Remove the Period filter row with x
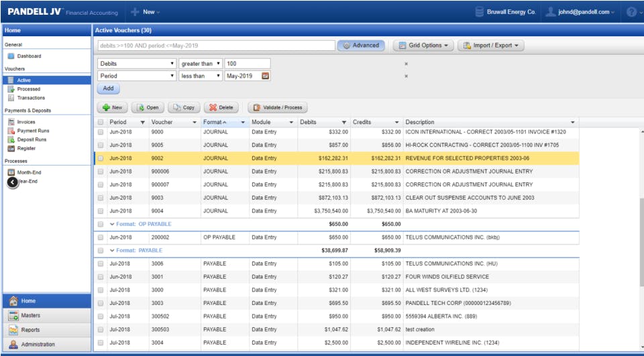Image resolution: width=644 pixels, height=356 pixels. (x=407, y=76)
